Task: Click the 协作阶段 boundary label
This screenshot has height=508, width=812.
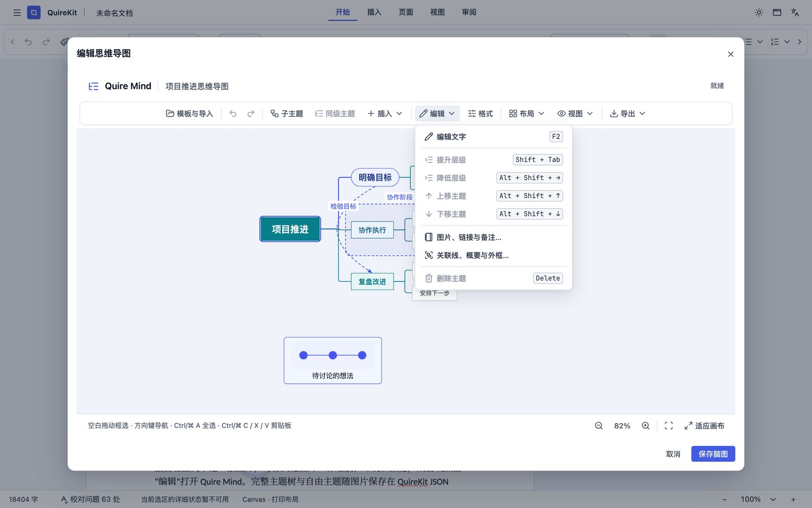Action: [400, 197]
